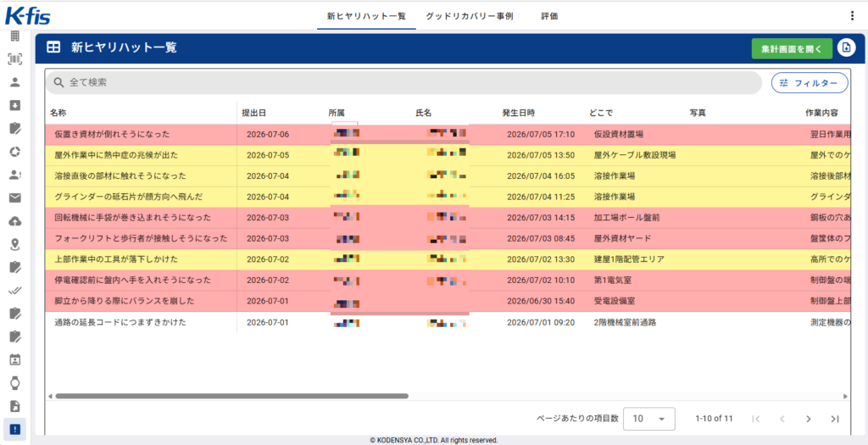868x445 pixels.
Task: Click the K-fis logo
Action: (28, 17)
